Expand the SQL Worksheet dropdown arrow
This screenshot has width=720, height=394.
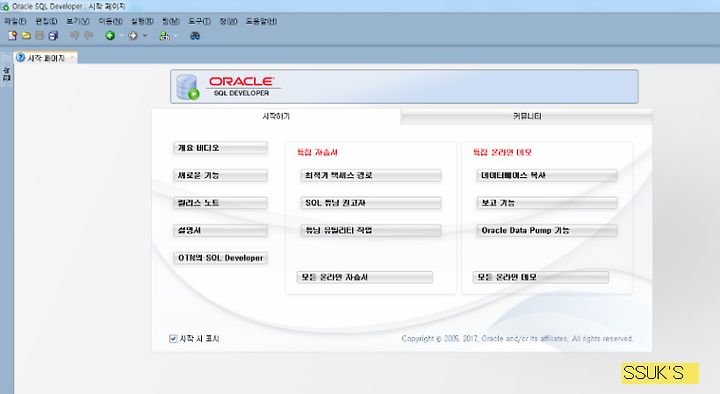176,36
